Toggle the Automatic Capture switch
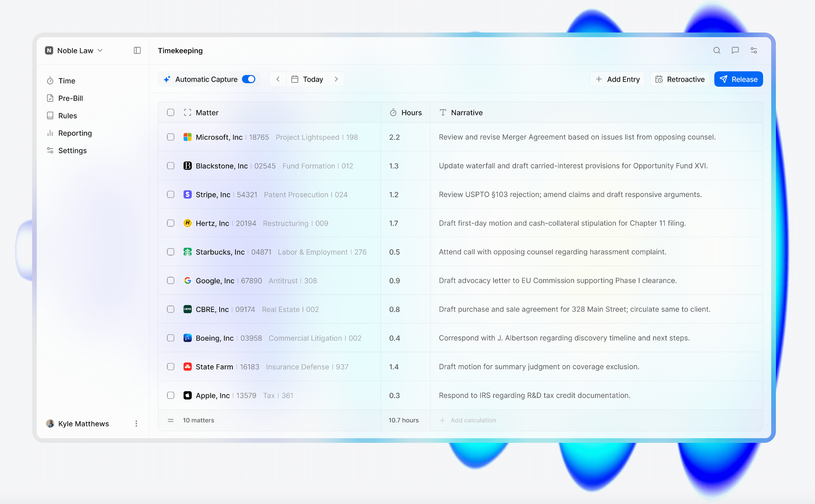Viewport: 815px width, 504px height. point(249,79)
